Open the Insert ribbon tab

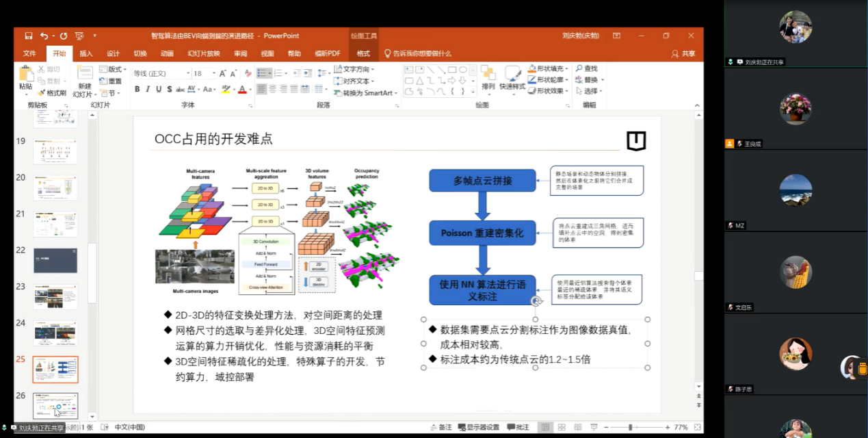(x=86, y=53)
